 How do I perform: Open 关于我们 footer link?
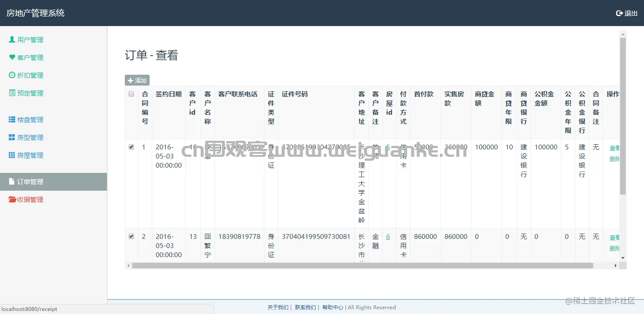[x=278, y=307]
